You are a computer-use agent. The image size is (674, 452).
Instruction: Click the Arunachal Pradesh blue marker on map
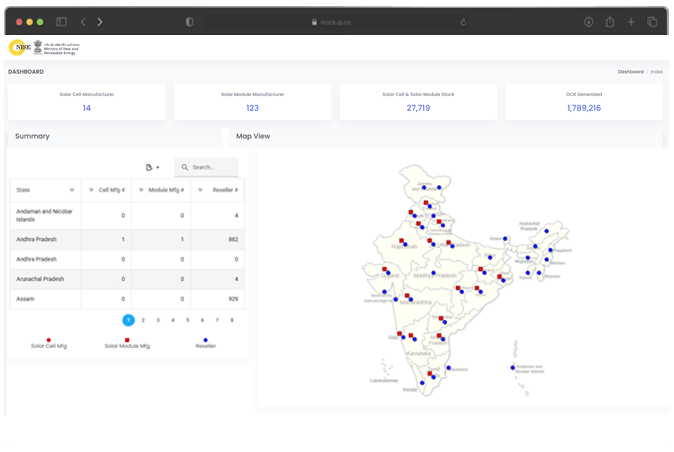(x=546, y=231)
